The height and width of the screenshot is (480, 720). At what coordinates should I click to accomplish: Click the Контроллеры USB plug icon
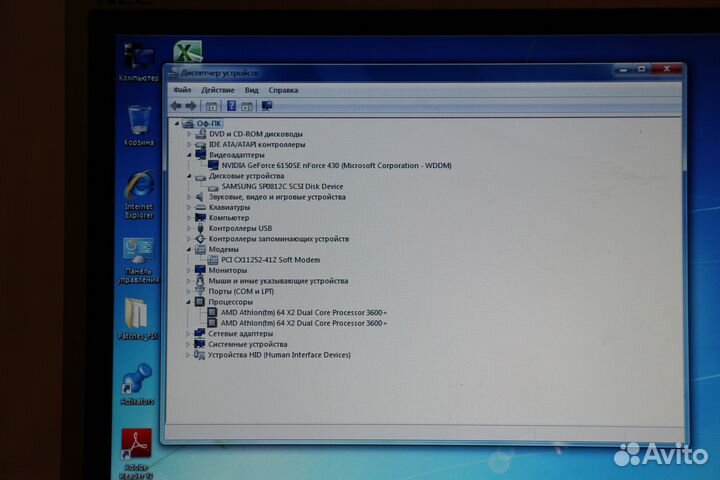click(200, 228)
